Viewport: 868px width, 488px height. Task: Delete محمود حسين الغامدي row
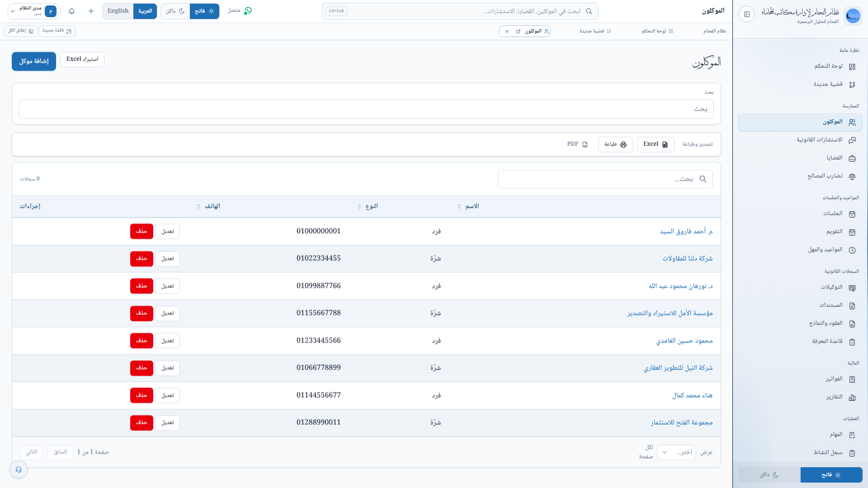coord(142,341)
